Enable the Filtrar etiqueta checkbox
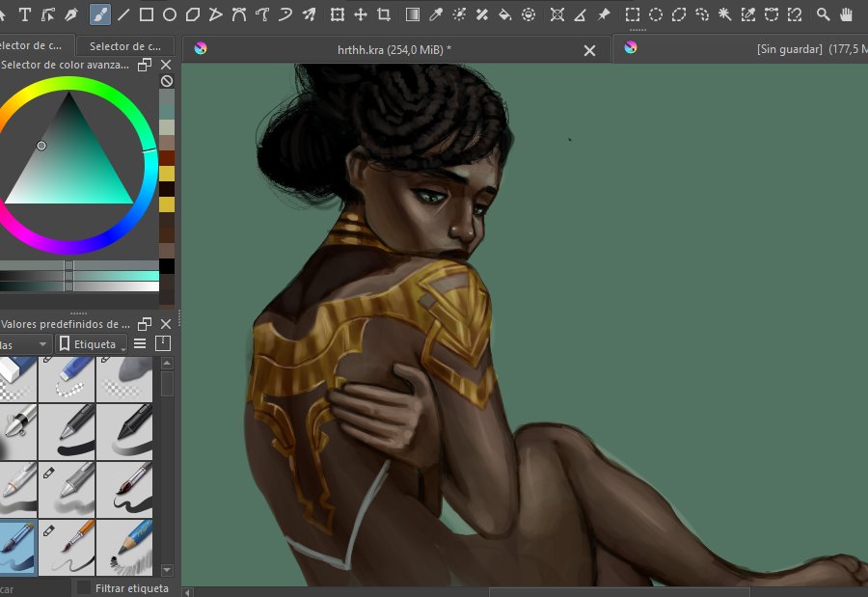This screenshot has height=597, width=868. click(83, 587)
